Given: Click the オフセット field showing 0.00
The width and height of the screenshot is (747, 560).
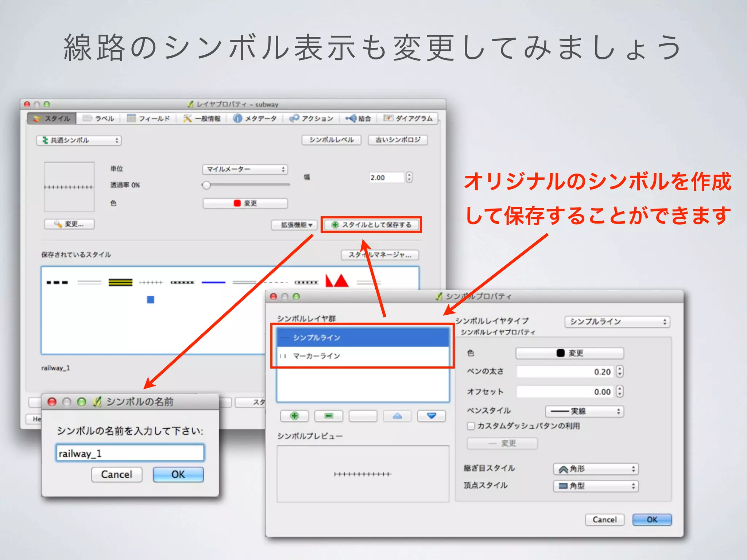Looking at the screenshot, I should click(565, 392).
